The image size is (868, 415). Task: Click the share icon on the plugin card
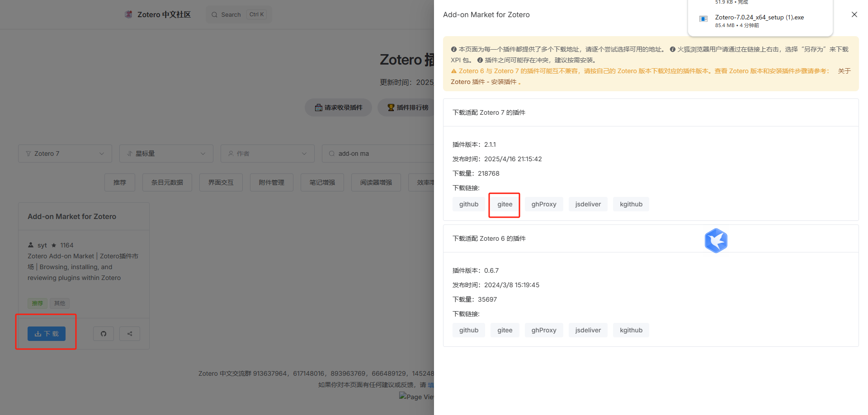click(x=130, y=334)
